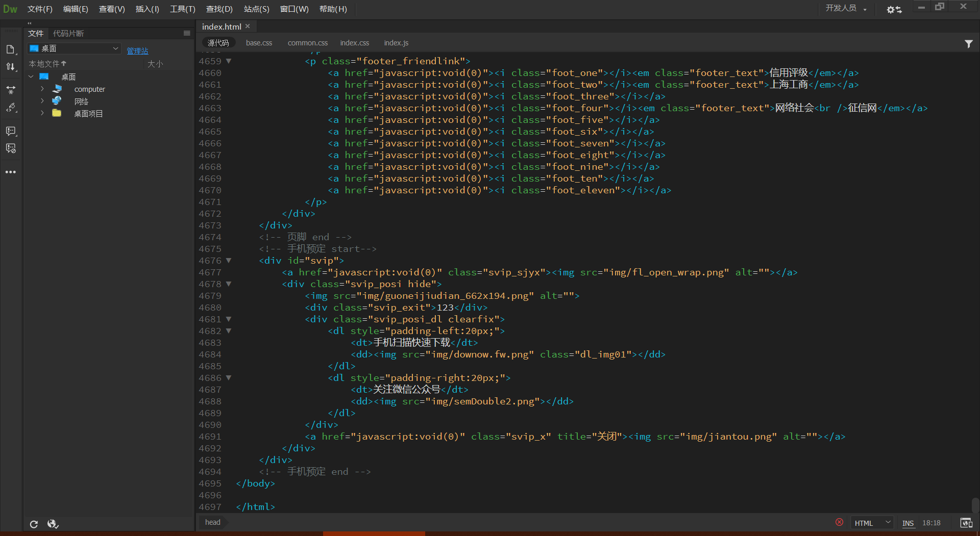Sort by 本地文件 column header

pos(47,64)
